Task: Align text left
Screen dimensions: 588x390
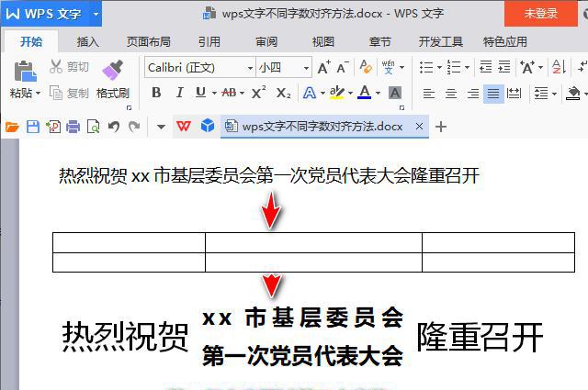Action: (x=429, y=93)
